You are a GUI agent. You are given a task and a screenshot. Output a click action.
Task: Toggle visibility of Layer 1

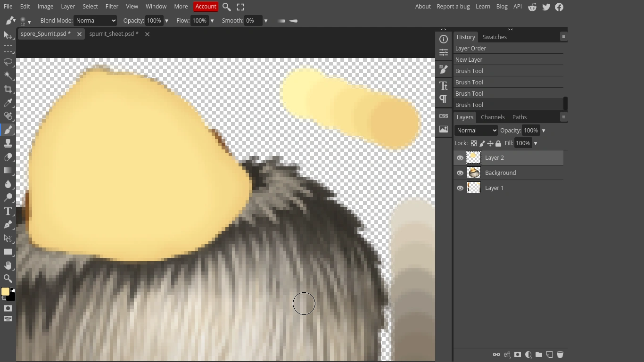[x=460, y=188]
